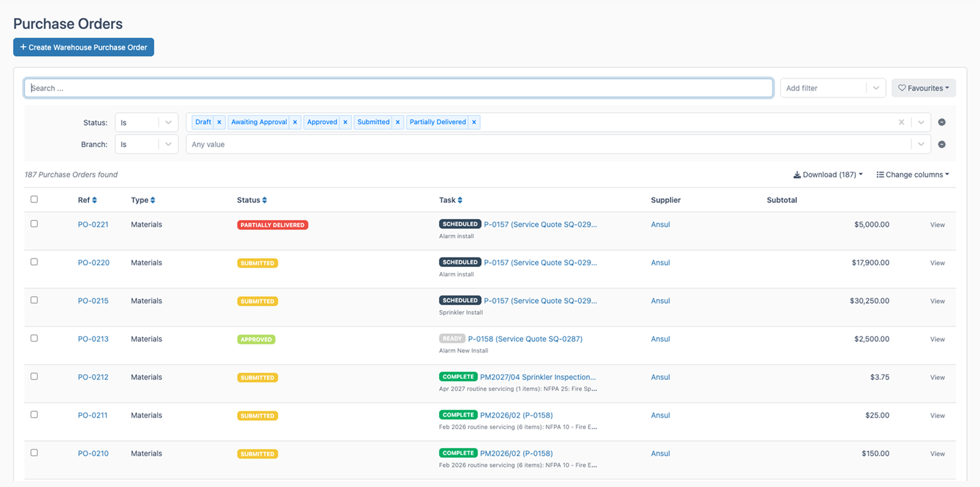Click the $17,900.00 subtotal value
Screen dimensions: 980x487
pos(870,263)
